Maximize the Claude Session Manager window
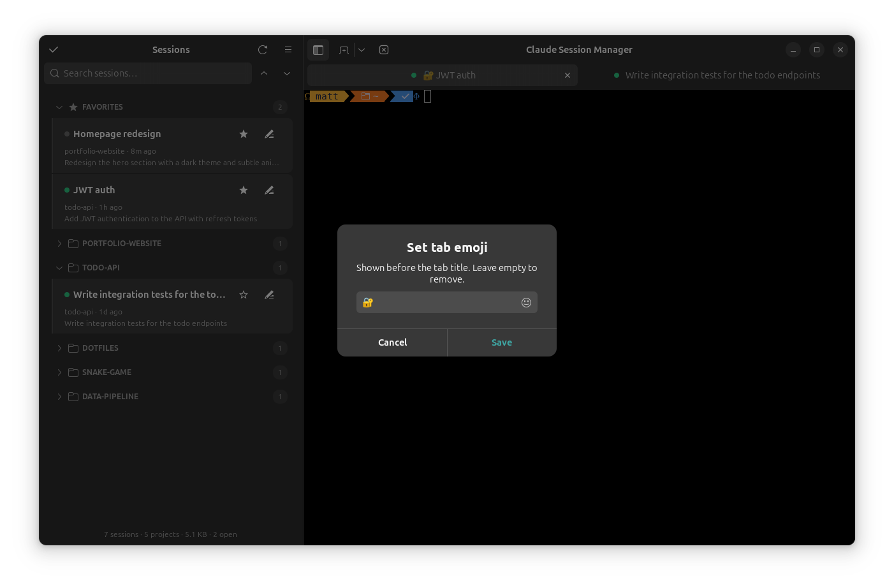Screen dimensions: 894x588 click(x=817, y=50)
